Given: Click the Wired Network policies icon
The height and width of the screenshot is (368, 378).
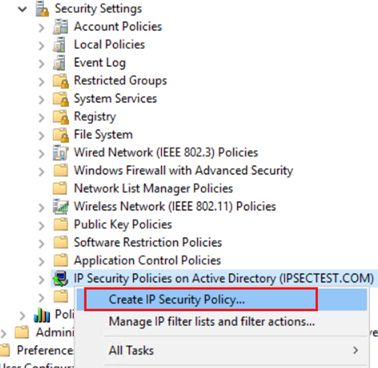Looking at the screenshot, I should pos(61,153).
